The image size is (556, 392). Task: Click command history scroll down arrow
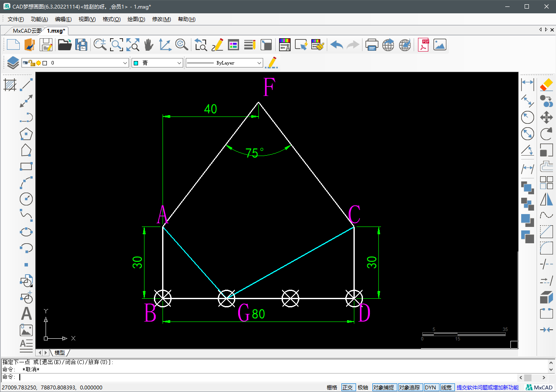(552, 369)
